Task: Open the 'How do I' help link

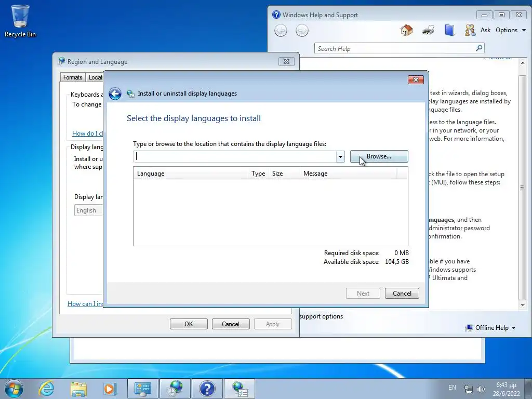Action: (x=87, y=134)
